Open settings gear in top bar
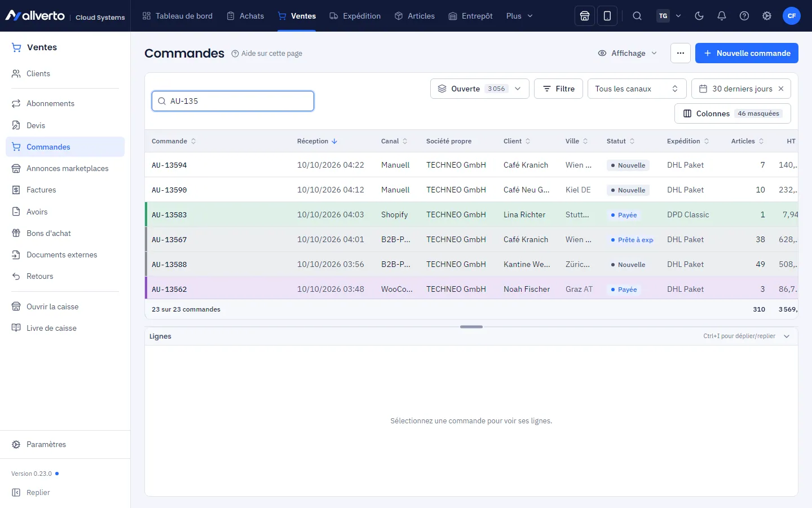The height and width of the screenshot is (508, 812). click(x=767, y=16)
